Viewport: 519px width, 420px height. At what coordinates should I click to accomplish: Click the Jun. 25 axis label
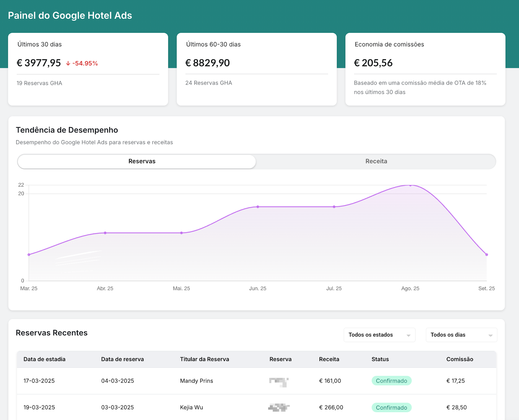[258, 289]
